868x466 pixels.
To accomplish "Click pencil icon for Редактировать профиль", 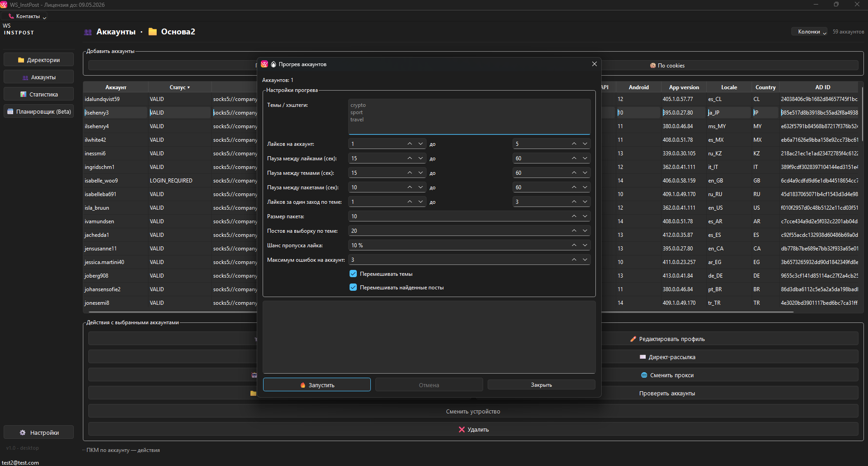I will tap(633, 339).
